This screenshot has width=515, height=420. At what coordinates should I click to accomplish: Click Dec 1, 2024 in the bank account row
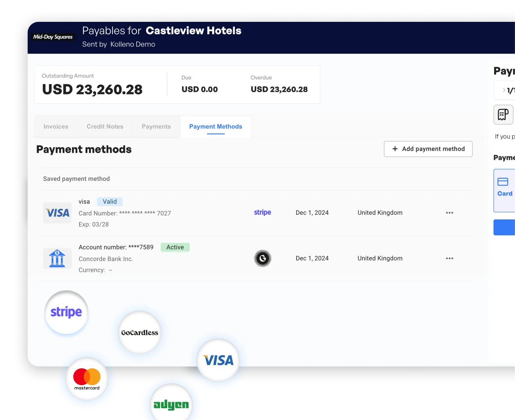coord(312,258)
